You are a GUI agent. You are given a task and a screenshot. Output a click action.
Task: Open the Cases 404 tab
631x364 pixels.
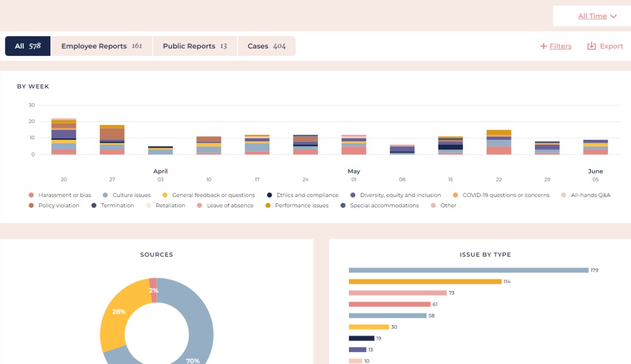click(266, 46)
